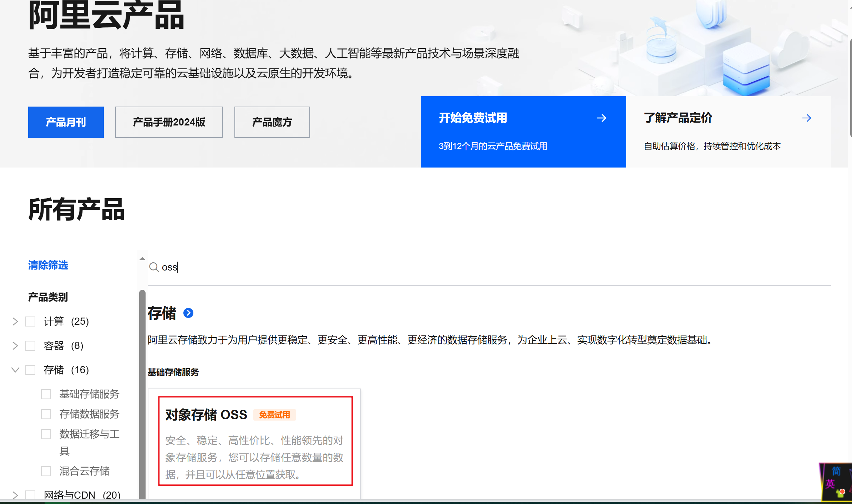Click 3到12个月的云产品免费试用 text

(493, 146)
